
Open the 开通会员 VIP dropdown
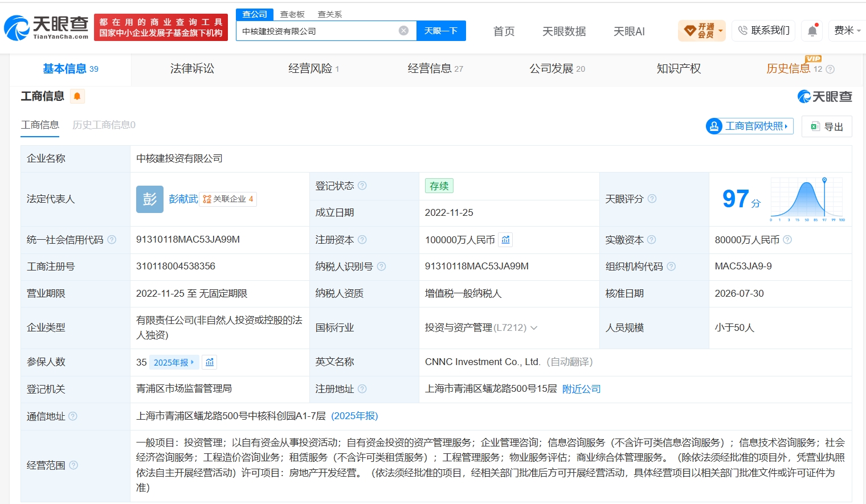coord(702,31)
